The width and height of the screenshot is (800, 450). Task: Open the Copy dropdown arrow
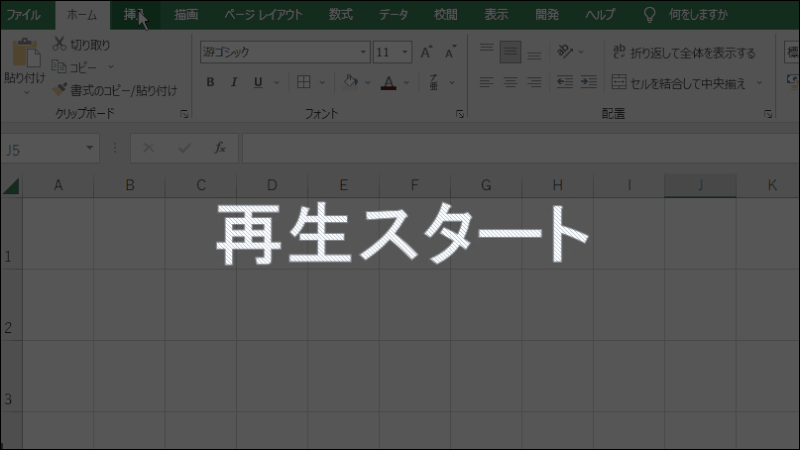coord(111,67)
